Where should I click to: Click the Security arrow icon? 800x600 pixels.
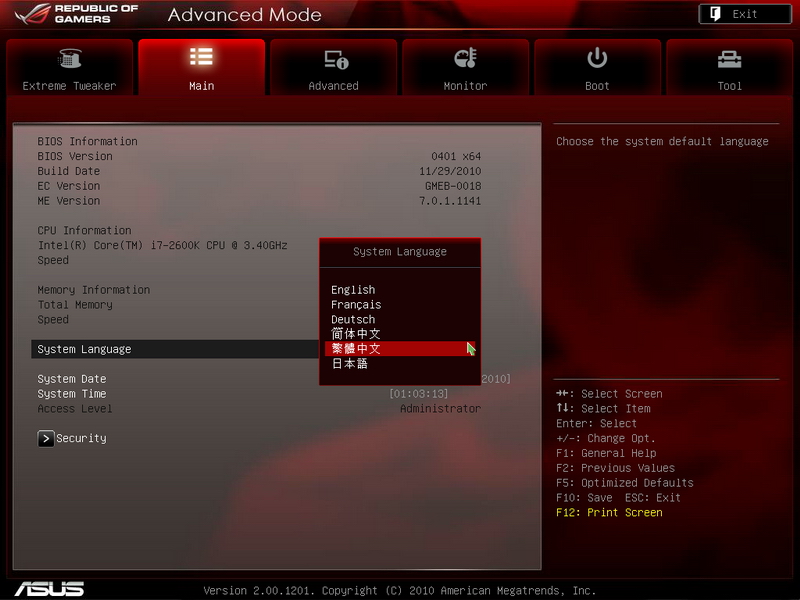click(46, 438)
